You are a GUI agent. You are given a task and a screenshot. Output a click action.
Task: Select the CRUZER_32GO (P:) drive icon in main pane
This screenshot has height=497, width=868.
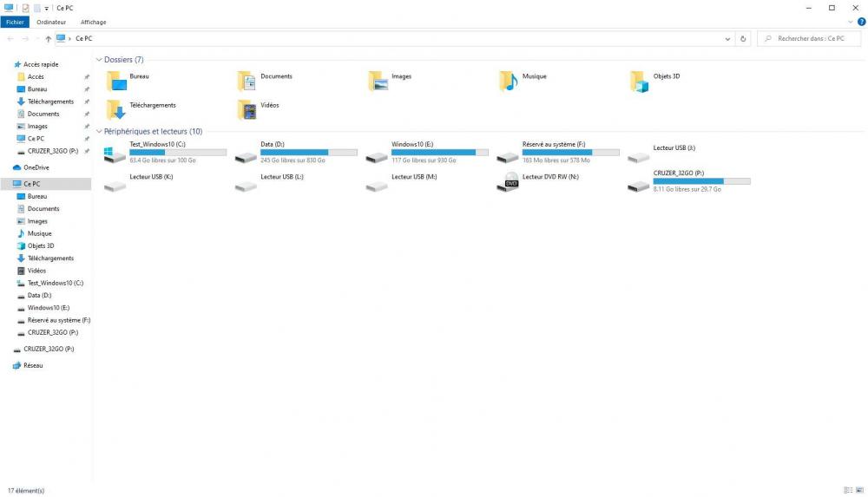[638, 186]
